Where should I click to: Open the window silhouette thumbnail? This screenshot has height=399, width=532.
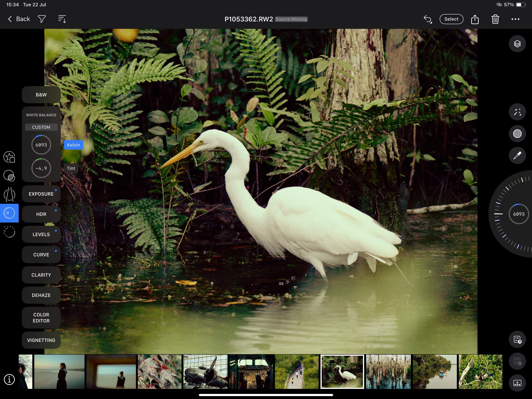111,372
